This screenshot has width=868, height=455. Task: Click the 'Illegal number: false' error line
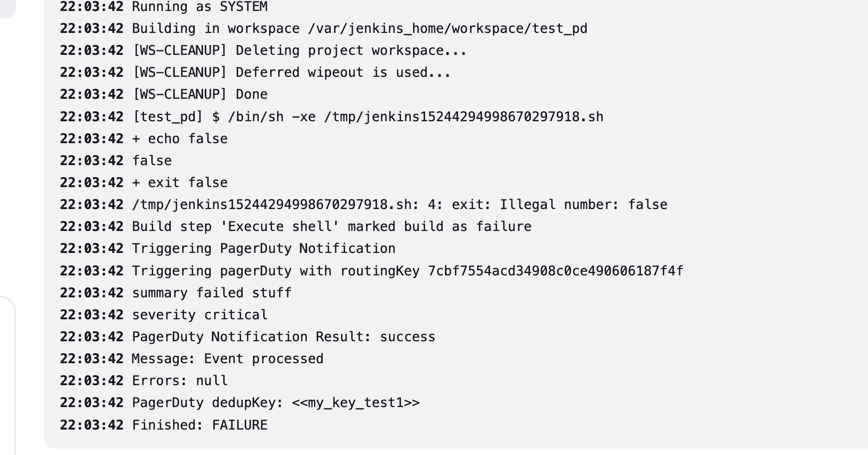[x=400, y=205]
